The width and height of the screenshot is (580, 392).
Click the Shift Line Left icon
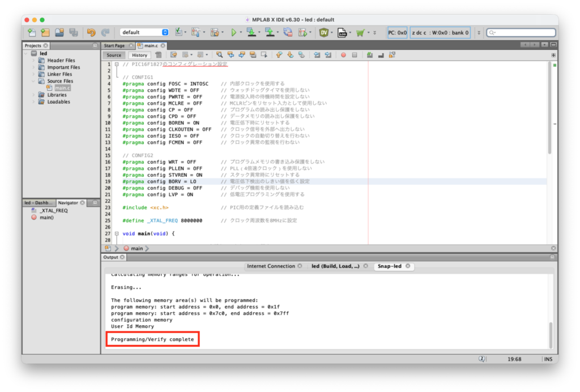pyautogui.click(x=317, y=55)
